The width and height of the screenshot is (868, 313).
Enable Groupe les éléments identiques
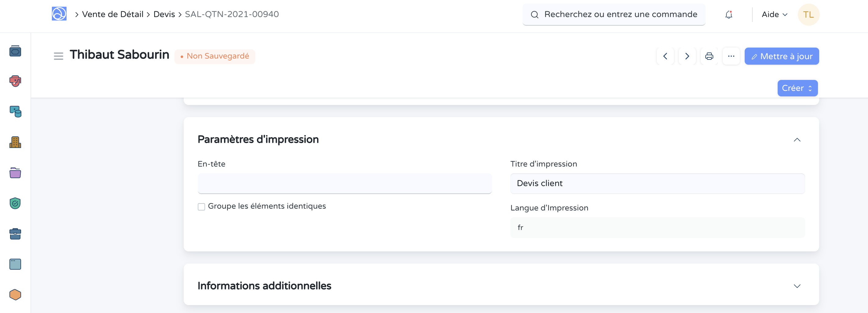201,207
